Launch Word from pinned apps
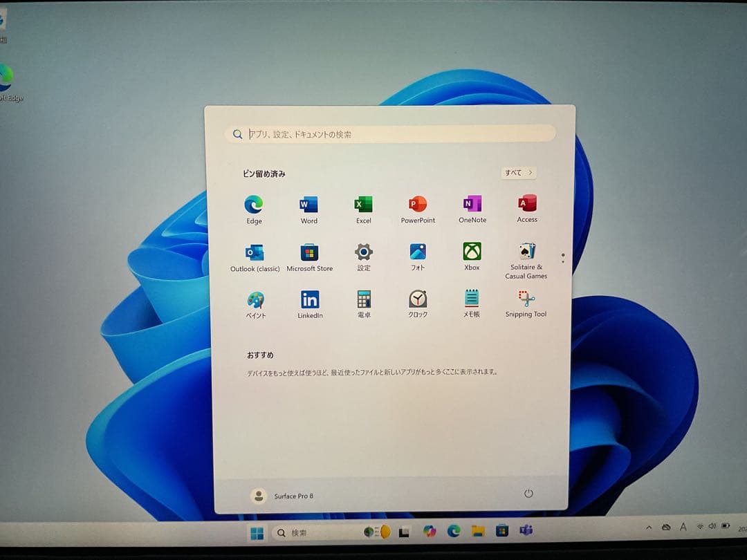Viewport: 747px width, 560px height. (308, 205)
